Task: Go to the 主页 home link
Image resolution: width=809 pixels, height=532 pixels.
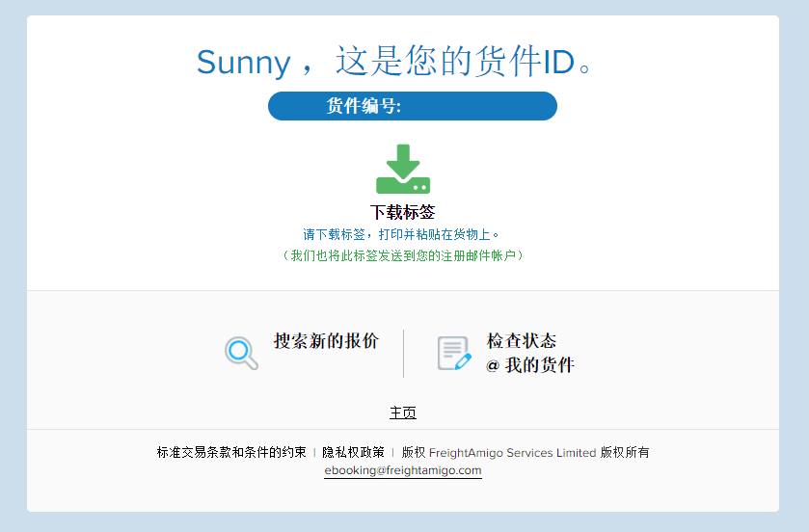Action: 403,412
